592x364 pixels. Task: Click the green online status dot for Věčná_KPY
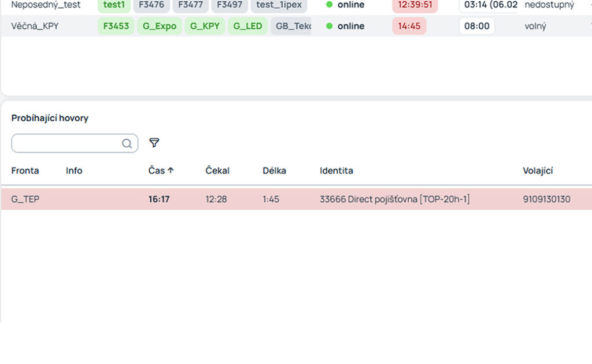[329, 26]
